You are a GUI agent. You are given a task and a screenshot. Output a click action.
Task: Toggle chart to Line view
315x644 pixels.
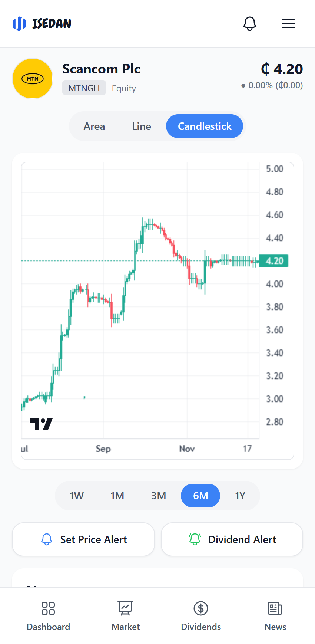[141, 126]
